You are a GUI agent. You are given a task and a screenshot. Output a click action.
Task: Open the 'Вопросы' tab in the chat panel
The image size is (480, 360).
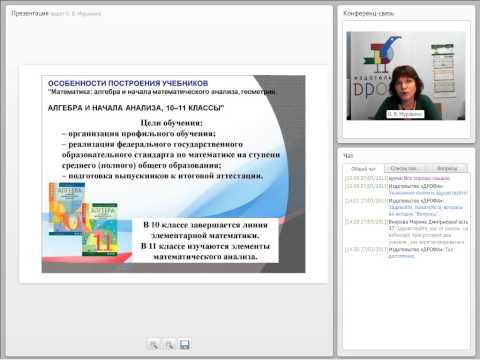click(447, 168)
